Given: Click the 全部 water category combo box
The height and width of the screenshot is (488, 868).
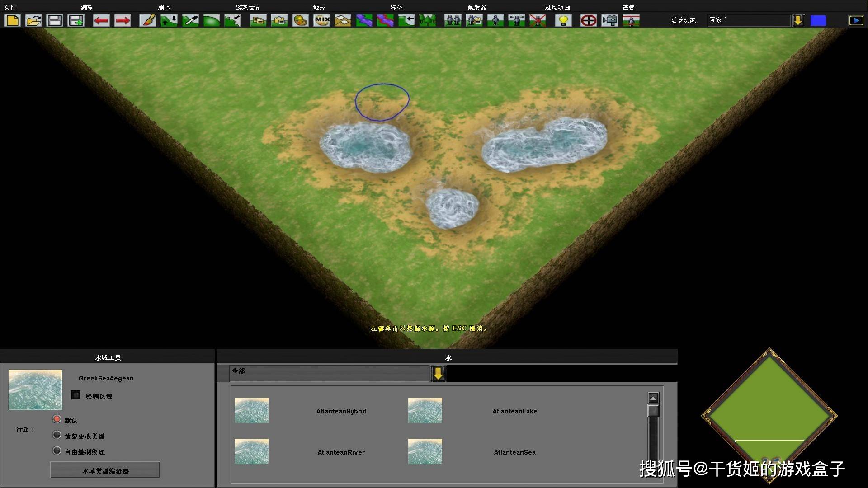Looking at the screenshot, I should tap(329, 373).
